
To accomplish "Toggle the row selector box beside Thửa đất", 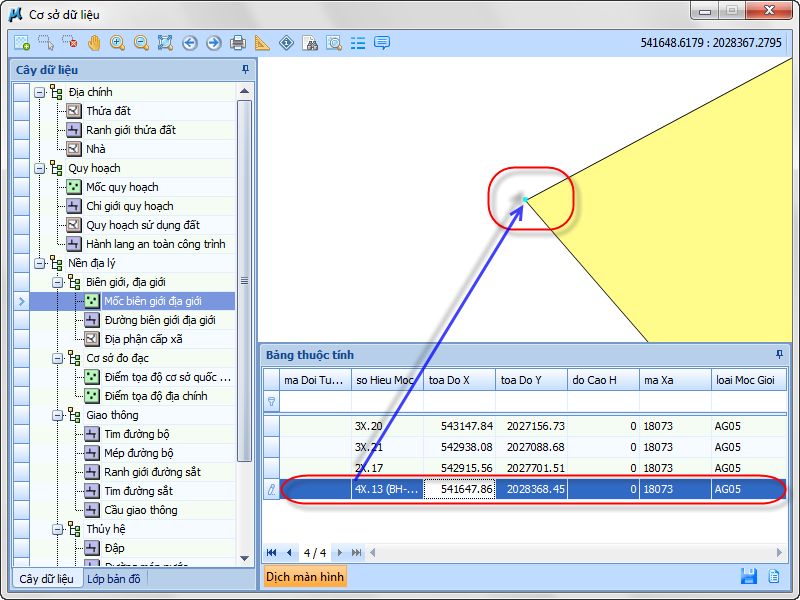I will point(21,111).
